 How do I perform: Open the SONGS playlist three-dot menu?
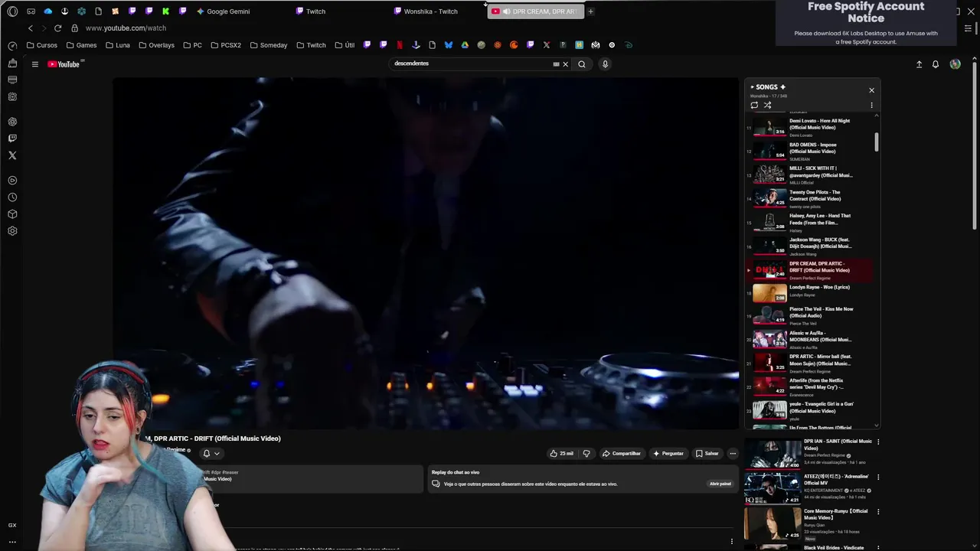[x=871, y=106]
